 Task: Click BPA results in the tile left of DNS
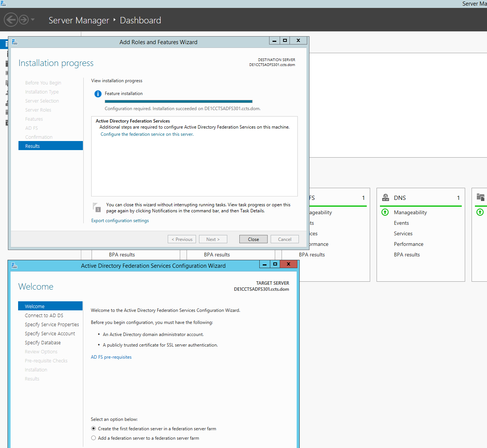pos(312,255)
